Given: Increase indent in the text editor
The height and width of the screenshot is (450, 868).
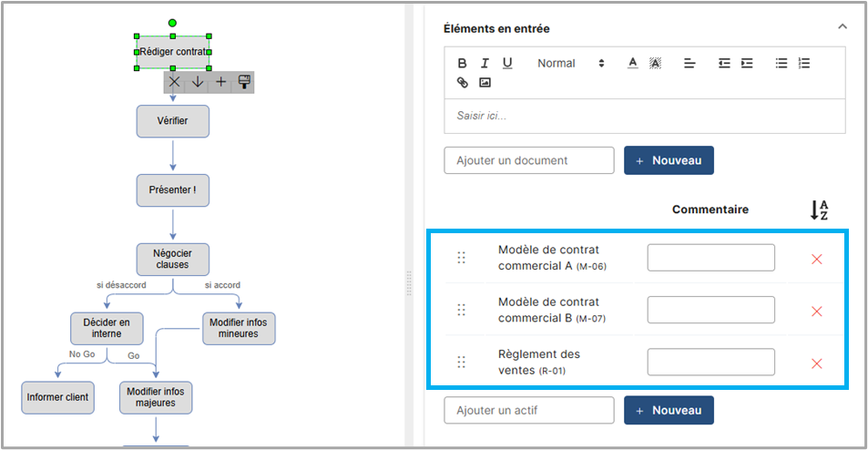Looking at the screenshot, I should pos(747,63).
